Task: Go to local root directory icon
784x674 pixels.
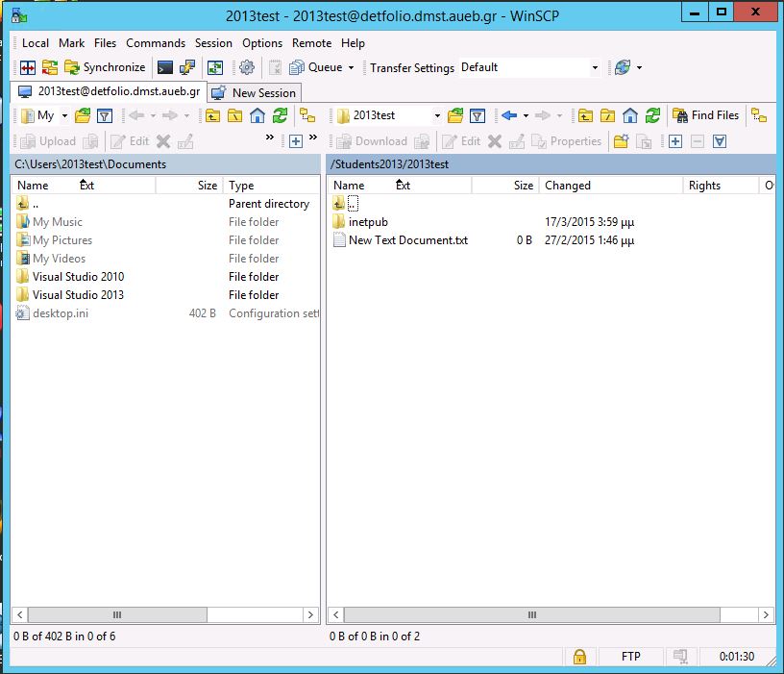Action: (235, 116)
